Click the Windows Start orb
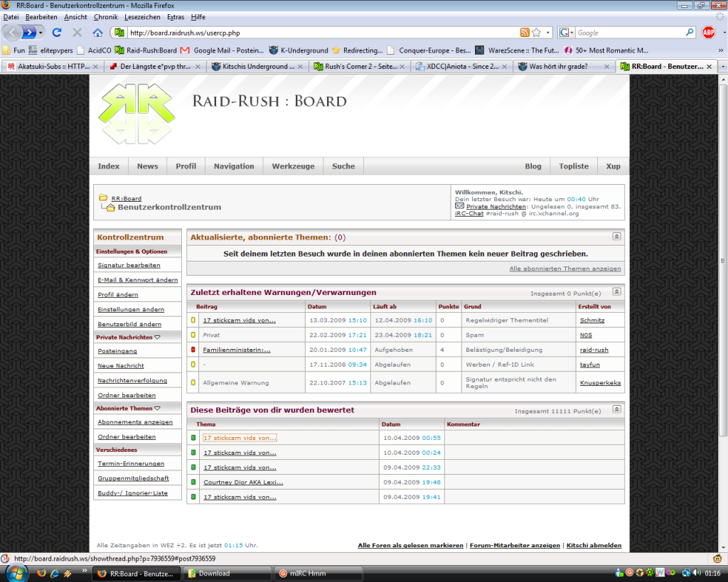 tap(17, 573)
